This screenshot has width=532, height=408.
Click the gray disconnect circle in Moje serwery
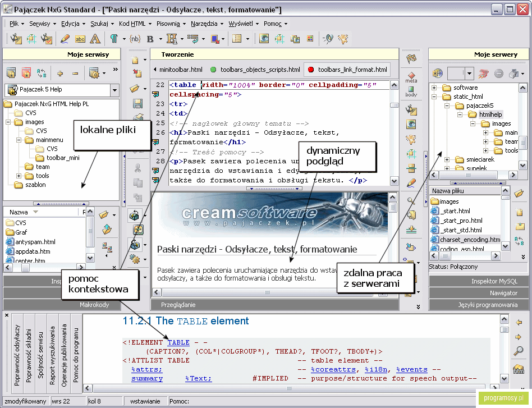point(498,73)
